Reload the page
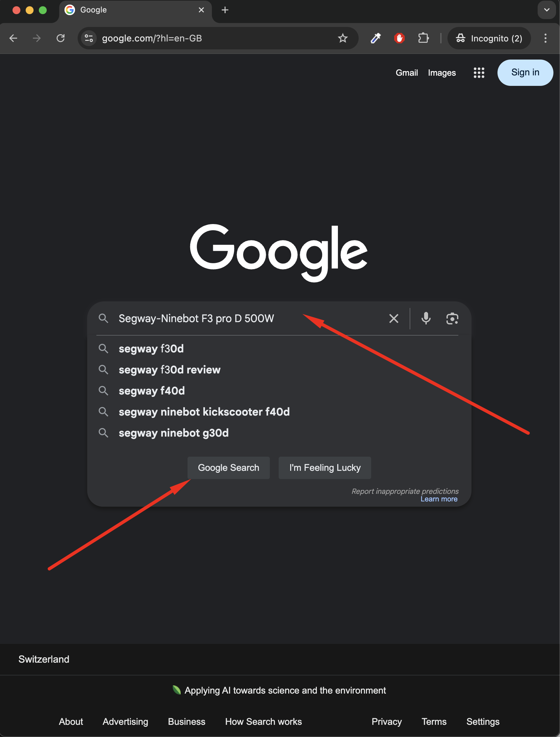Screen dimensions: 560x737 (x=61, y=38)
